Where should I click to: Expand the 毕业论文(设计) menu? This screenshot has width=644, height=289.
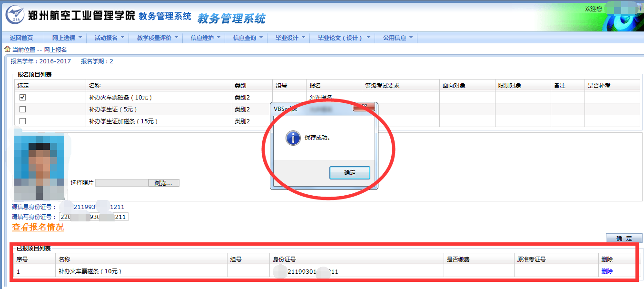pos(342,38)
